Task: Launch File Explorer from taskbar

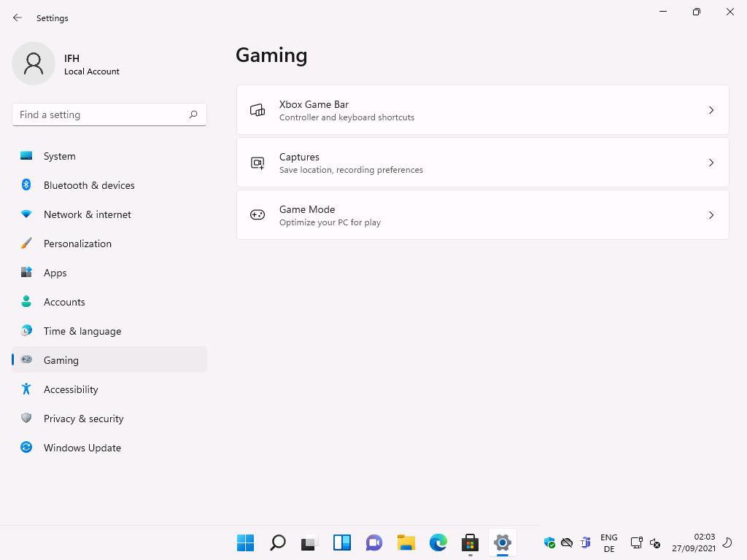Action: tap(406, 542)
